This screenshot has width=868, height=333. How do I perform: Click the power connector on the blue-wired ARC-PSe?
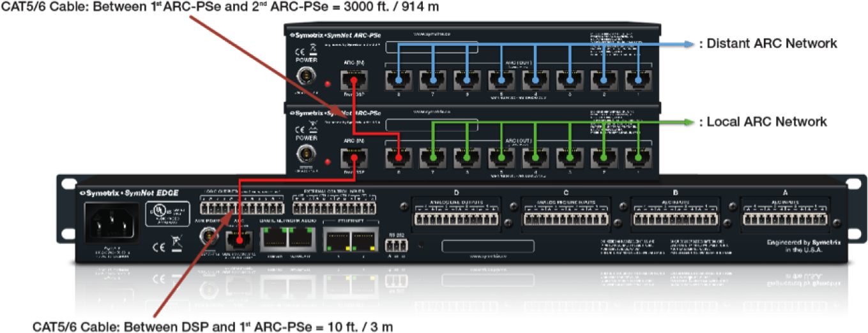pos(307,77)
